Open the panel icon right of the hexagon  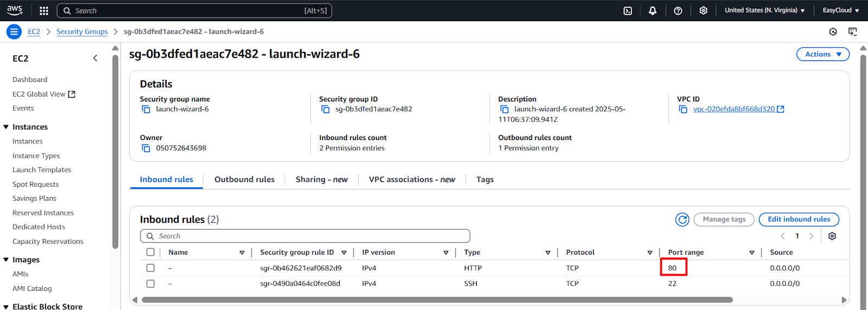(853, 31)
